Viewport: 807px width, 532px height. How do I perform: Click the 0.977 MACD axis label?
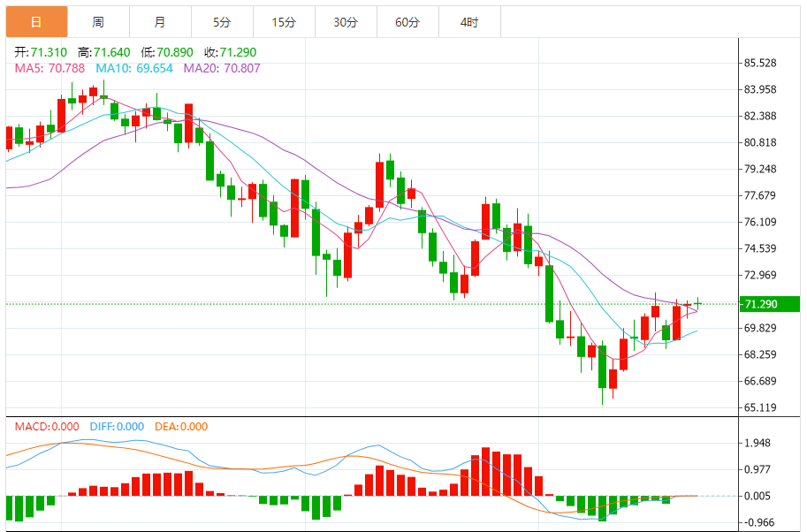coord(758,469)
